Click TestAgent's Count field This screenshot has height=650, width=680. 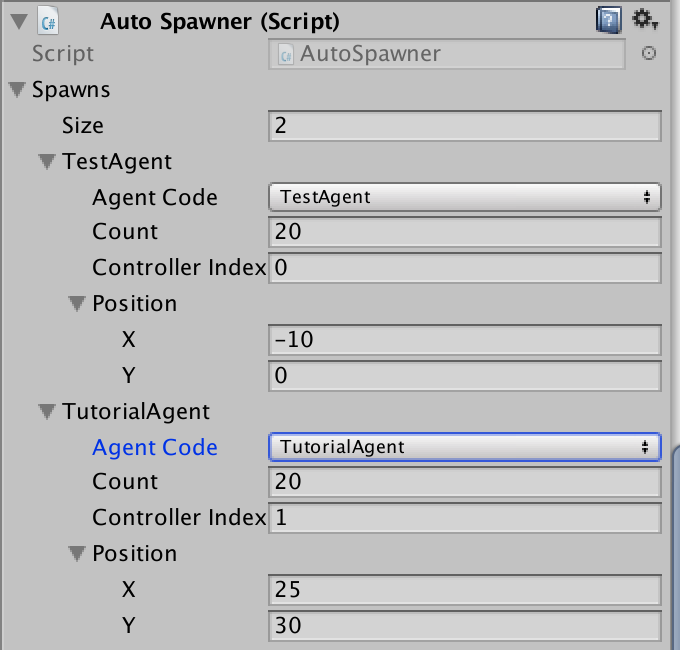(x=465, y=232)
